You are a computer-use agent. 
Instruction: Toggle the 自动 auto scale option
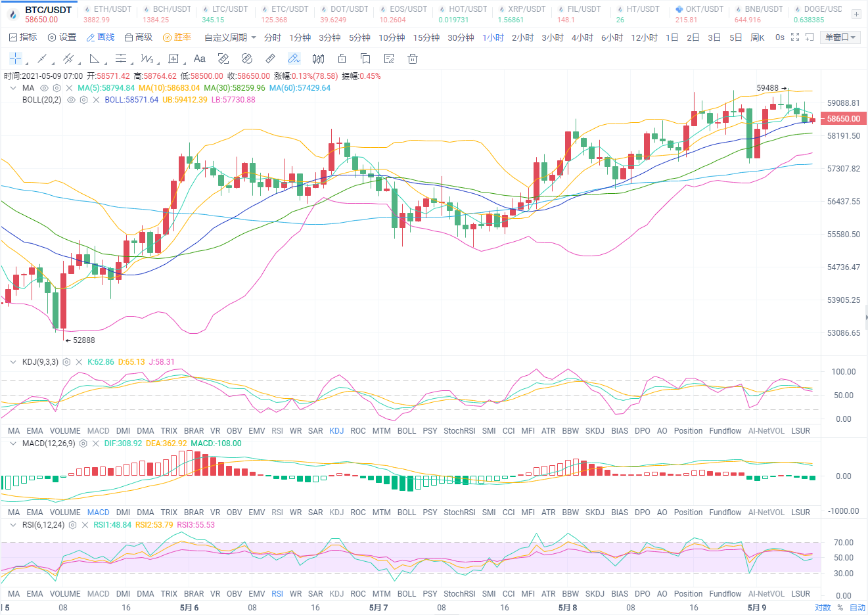pyautogui.click(x=857, y=608)
